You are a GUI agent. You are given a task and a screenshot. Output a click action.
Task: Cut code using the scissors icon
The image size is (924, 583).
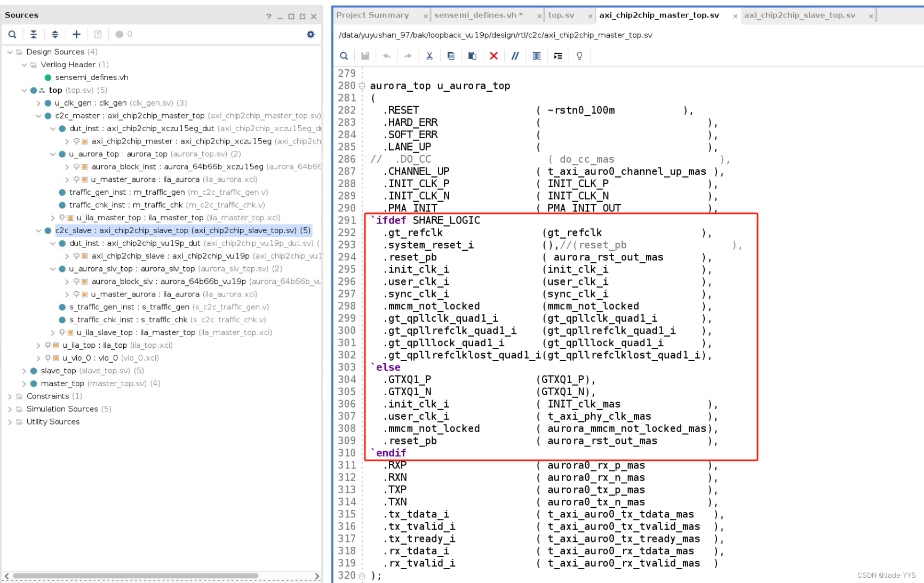tap(429, 55)
